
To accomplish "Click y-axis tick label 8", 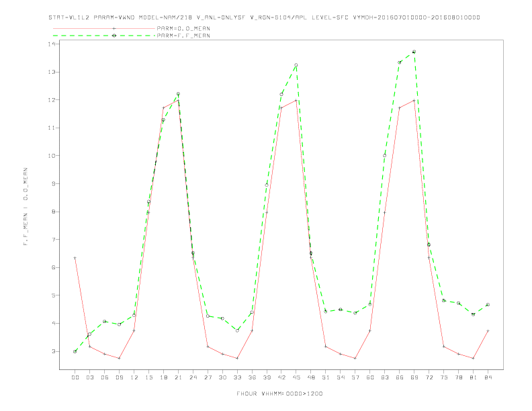I will [54, 212].
